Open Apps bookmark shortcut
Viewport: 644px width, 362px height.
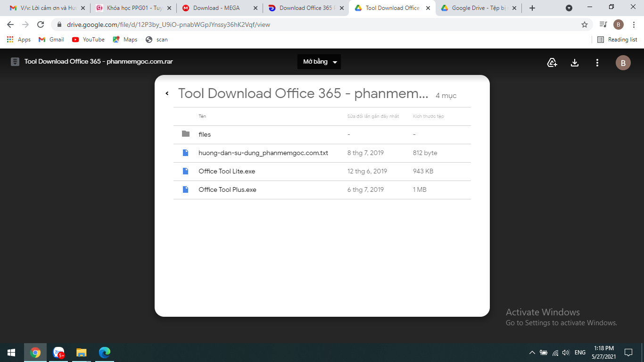[x=19, y=40]
